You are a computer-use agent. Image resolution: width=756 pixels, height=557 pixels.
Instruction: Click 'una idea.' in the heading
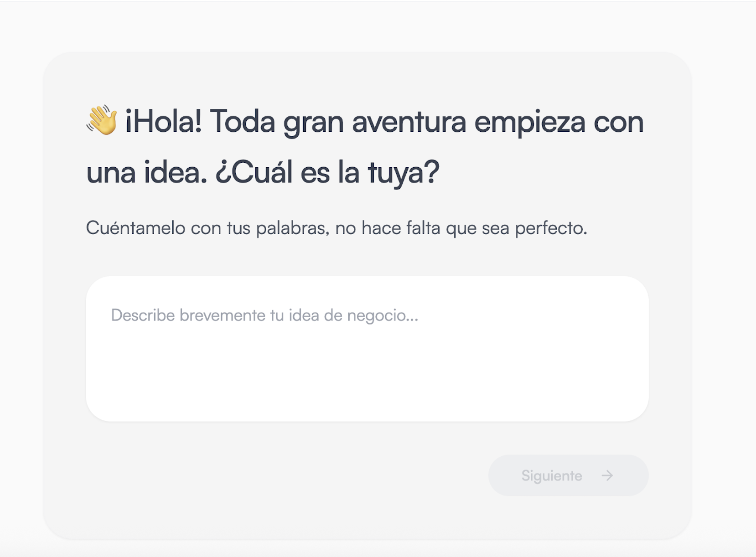(x=146, y=173)
